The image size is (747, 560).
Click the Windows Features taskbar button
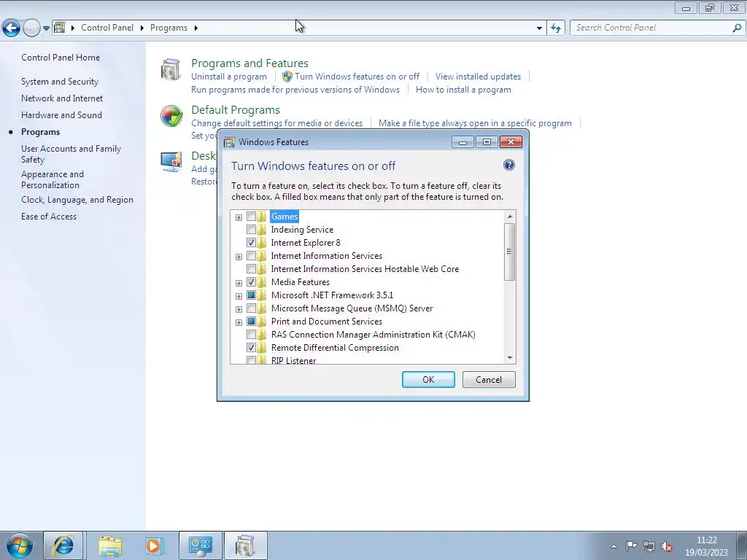[x=245, y=545]
